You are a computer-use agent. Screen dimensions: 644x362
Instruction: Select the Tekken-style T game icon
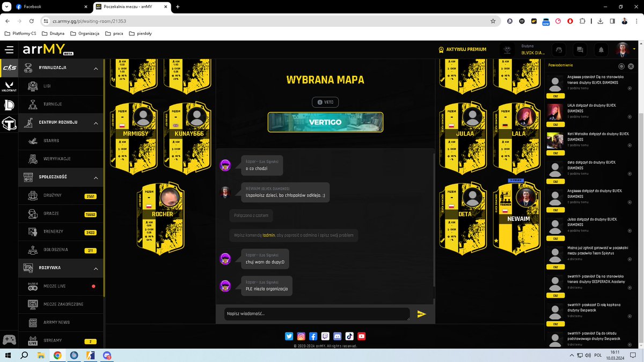pyautogui.click(x=9, y=123)
